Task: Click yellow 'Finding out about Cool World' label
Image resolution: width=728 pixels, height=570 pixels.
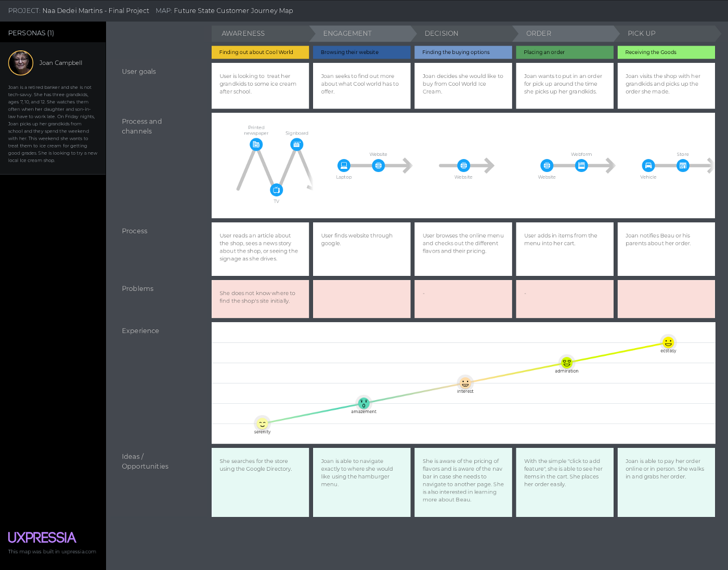Action: pos(260,52)
